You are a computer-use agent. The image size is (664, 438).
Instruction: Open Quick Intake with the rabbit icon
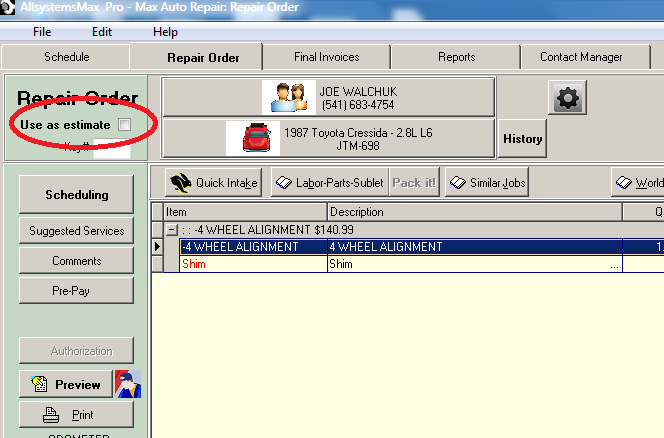214,183
